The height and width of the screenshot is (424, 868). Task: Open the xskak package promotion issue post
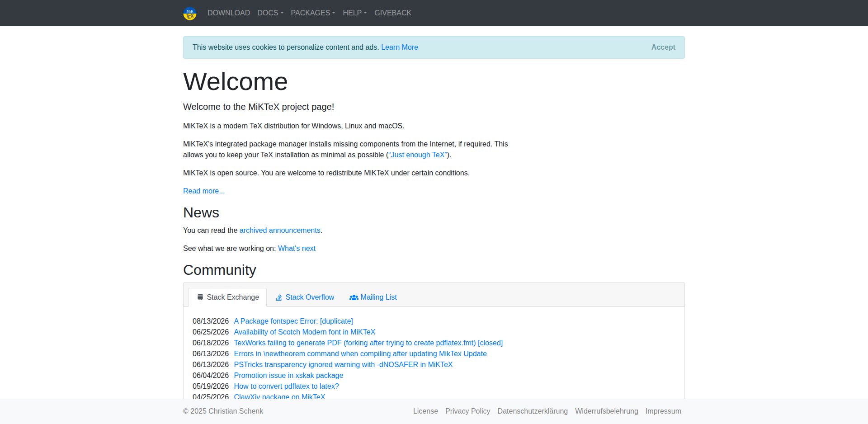click(x=288, y=375)
